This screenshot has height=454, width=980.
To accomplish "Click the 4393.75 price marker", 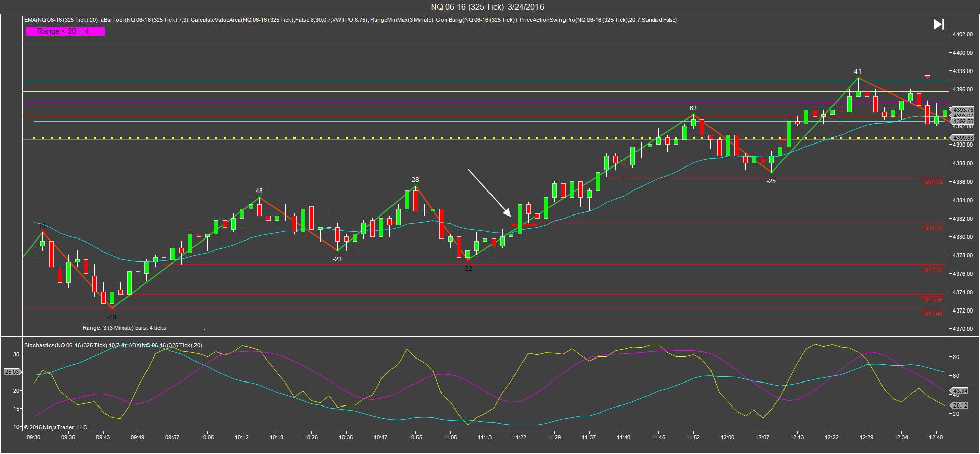I will coord(963,110).
